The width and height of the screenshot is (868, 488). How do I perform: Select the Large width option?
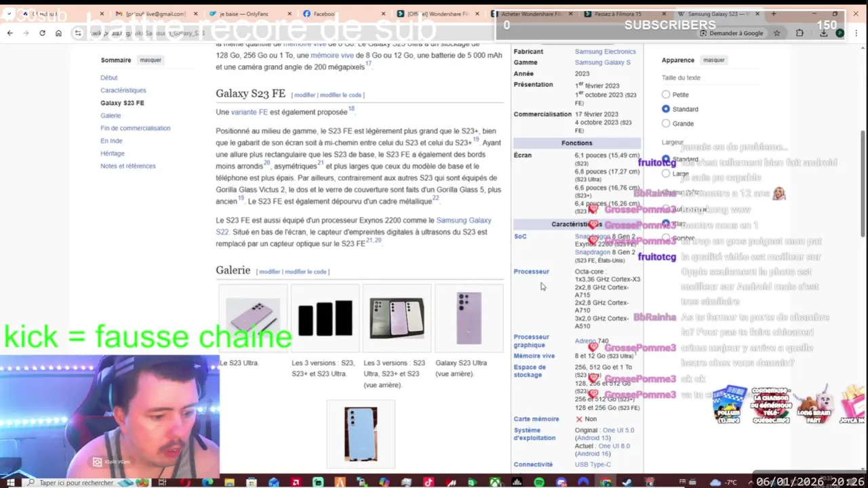tap(666, 174)
